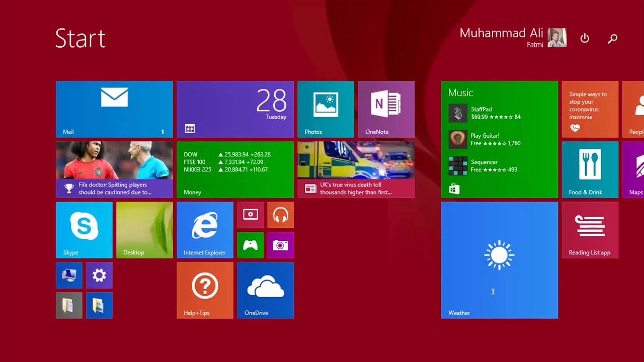Open the Help+Tips tile
644x362 pixels.
click(x=205, y=290)
